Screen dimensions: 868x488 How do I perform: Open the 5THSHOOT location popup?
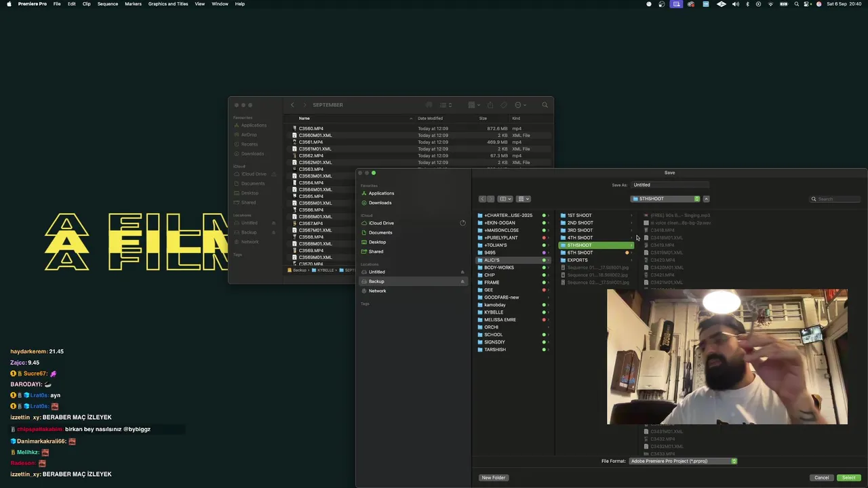(x=665, y=199)
